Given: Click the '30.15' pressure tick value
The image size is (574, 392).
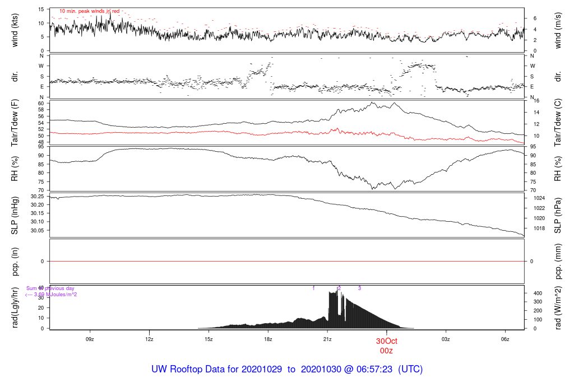Looking at the screenshot, I should tap(38, 213).
